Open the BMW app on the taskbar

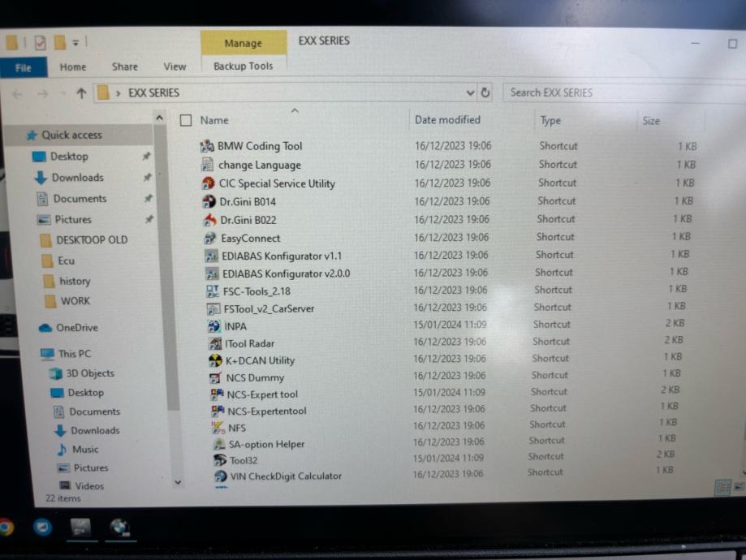point(120,528)
